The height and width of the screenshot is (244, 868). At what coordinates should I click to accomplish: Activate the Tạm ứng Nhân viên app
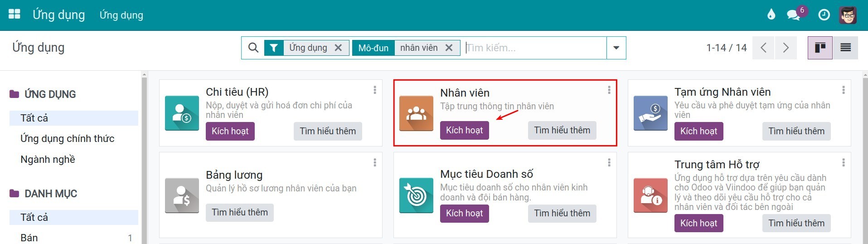click(699, 131)
